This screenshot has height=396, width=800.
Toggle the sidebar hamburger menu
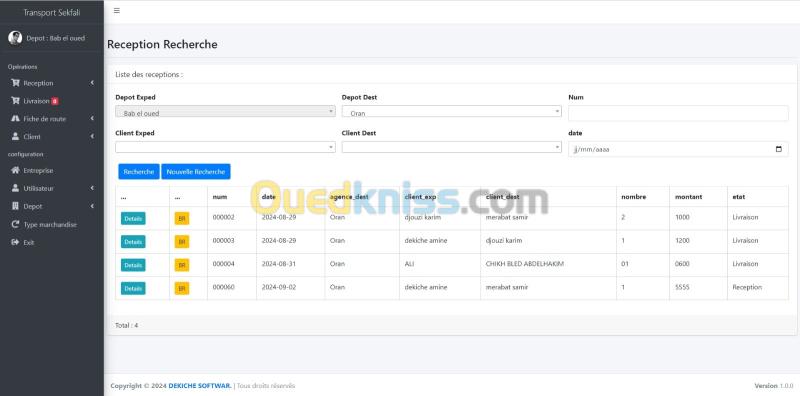click(117, 11)
